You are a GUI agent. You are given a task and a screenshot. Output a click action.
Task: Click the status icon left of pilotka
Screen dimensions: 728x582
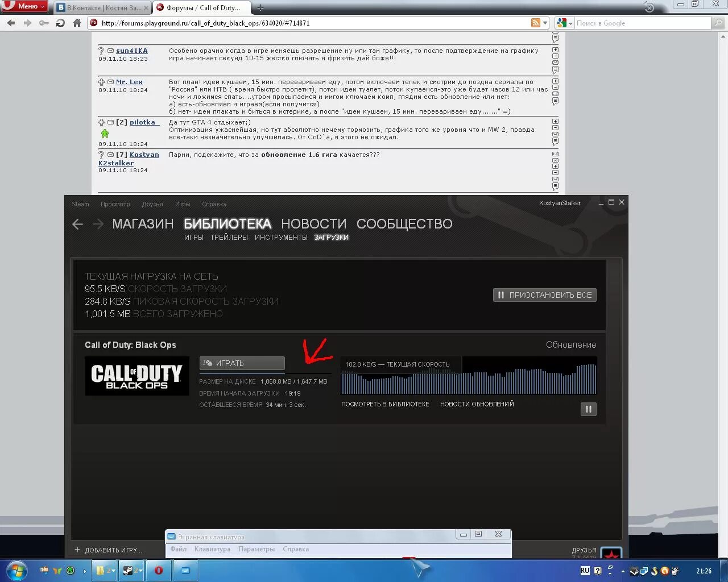(x=101, y=122)
